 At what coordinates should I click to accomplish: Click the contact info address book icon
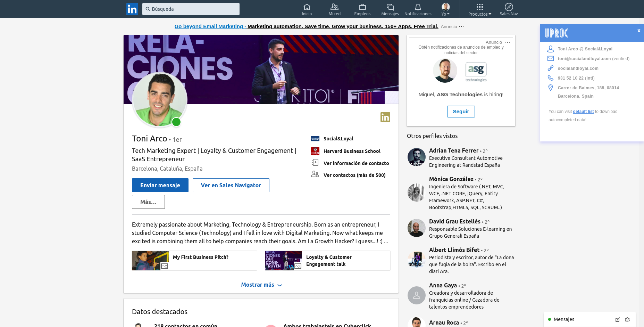click(315, 162)
